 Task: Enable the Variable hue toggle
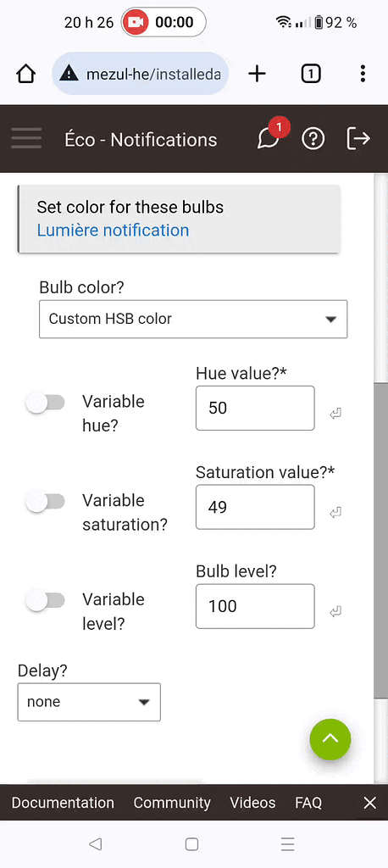(x=46, y=403)
